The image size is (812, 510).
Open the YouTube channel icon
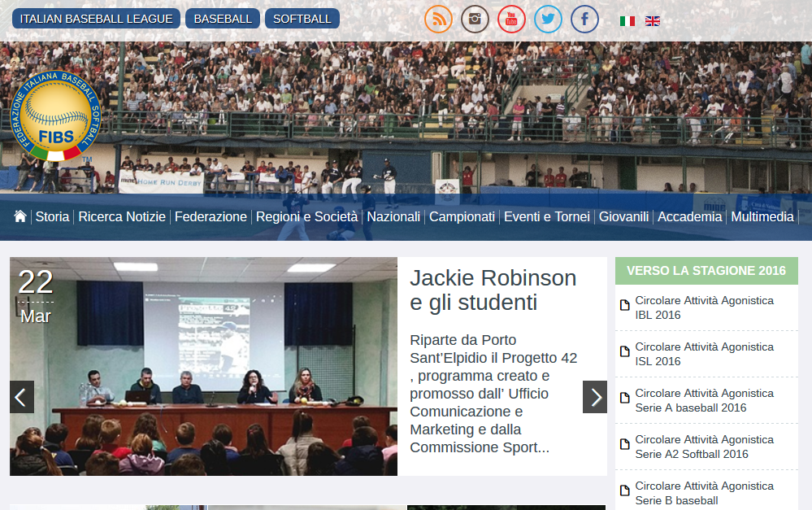pos(511,20)
